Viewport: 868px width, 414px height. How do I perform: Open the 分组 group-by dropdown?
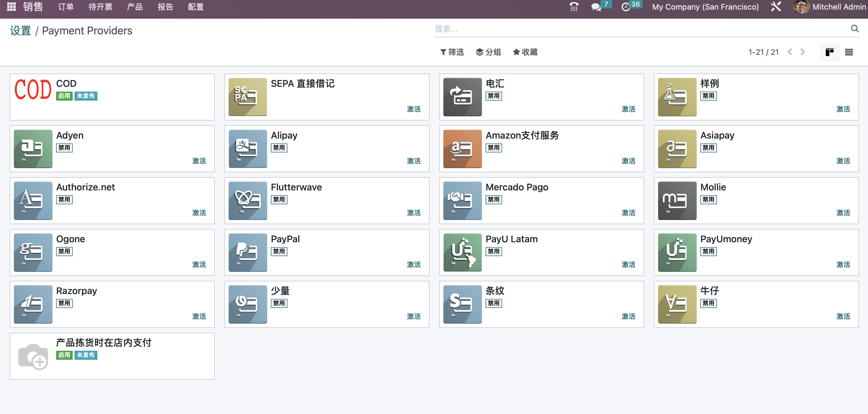488,52
